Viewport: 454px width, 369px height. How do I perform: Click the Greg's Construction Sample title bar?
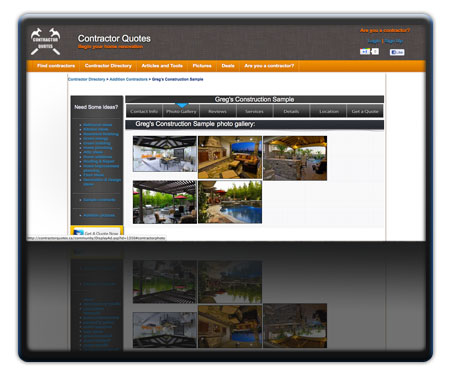(x=254, y=99)
